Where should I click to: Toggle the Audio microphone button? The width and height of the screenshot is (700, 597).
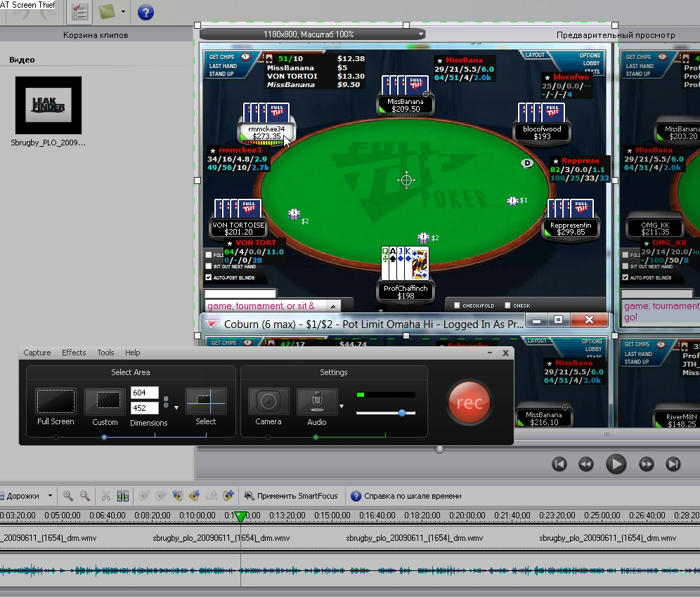[316, 402]
